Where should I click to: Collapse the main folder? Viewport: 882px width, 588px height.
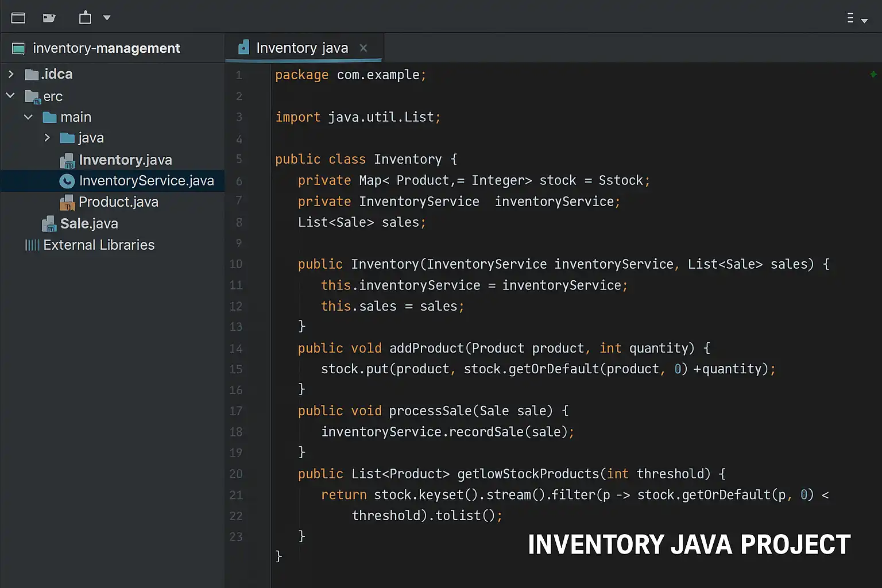coord(28,117)
